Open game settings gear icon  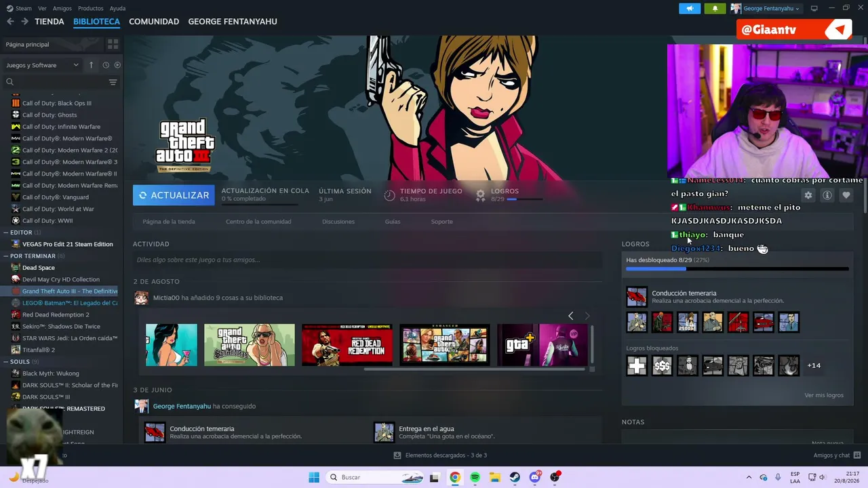808,195
